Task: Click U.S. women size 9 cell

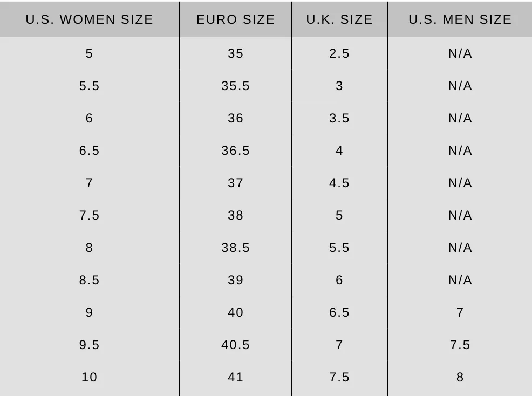Action: (x=89, y=312)
